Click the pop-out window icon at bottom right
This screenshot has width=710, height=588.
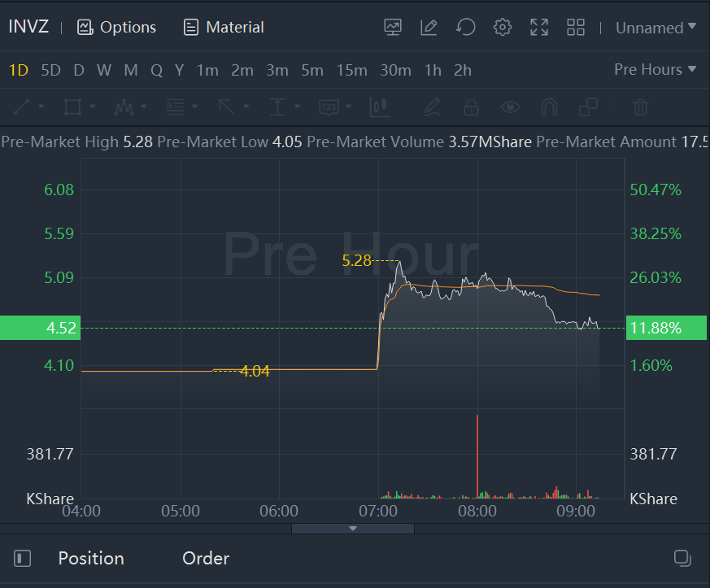coord(682,558)
